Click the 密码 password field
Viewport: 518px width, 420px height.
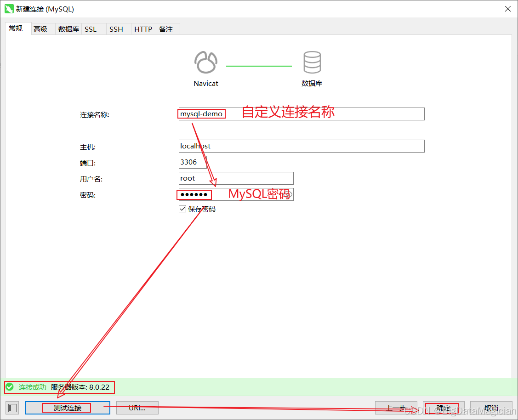pyautogui.click(x=236, y=194)
